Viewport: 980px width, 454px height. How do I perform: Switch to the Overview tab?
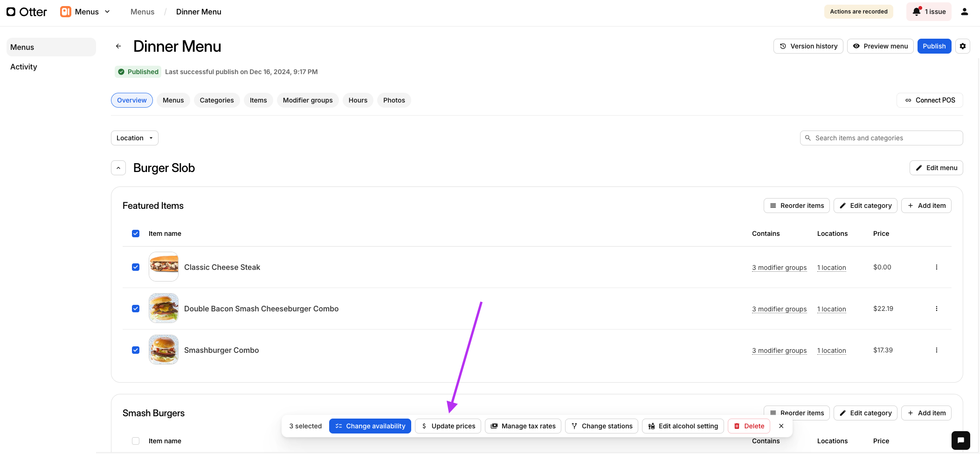coord(132,100)
